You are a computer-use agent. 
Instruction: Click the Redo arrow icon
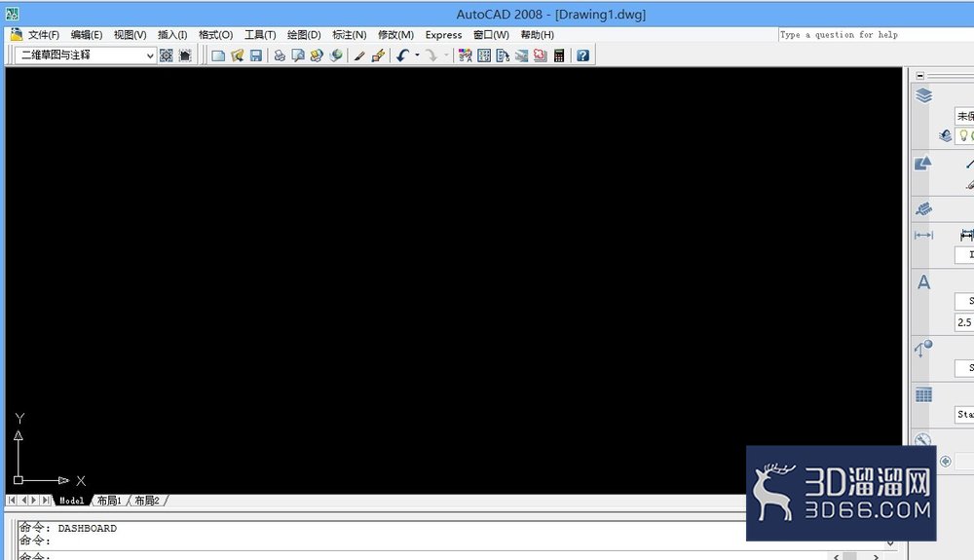coord(431,56)
